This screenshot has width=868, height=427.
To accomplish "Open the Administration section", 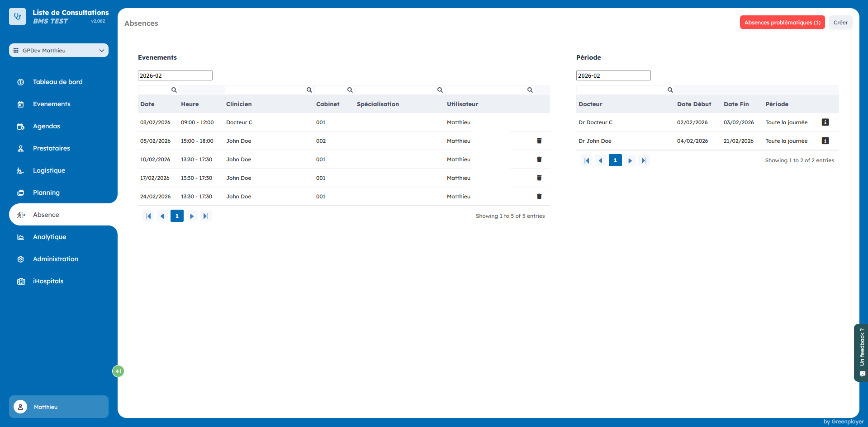I will click(x=55, y=259).
